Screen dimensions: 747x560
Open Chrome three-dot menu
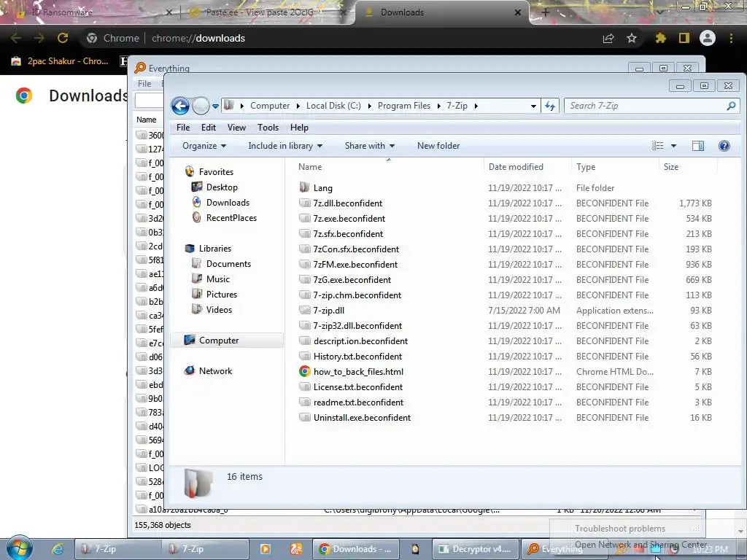point(731,38)
